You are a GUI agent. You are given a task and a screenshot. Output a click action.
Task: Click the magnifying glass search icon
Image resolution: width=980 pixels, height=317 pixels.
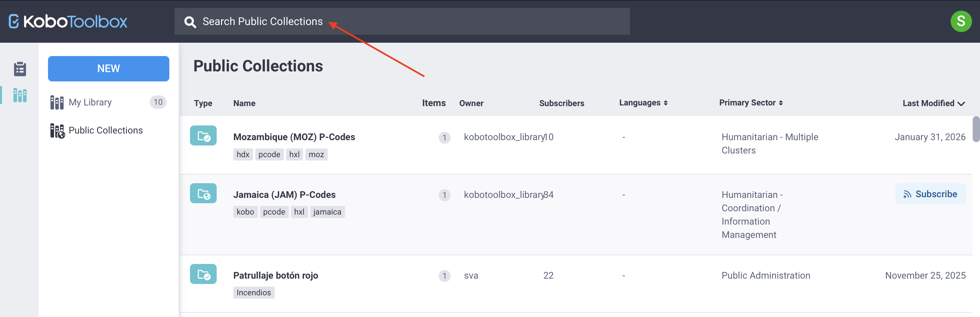pos(190,22)
